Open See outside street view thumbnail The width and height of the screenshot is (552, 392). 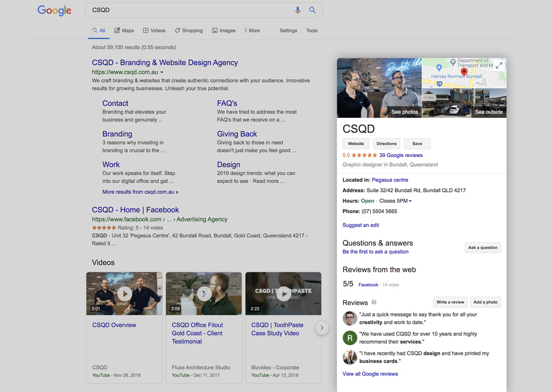click(464, 103)
